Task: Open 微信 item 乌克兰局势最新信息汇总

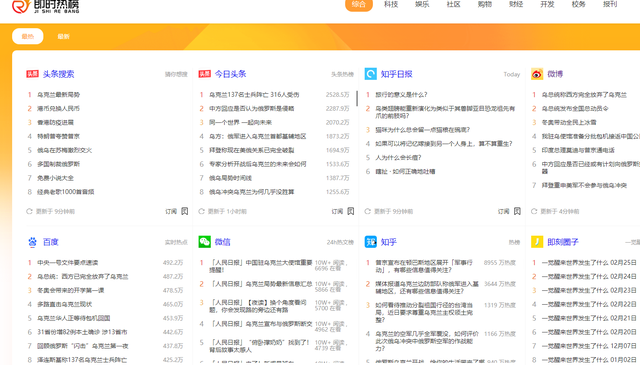Action: tap(261, 284)
